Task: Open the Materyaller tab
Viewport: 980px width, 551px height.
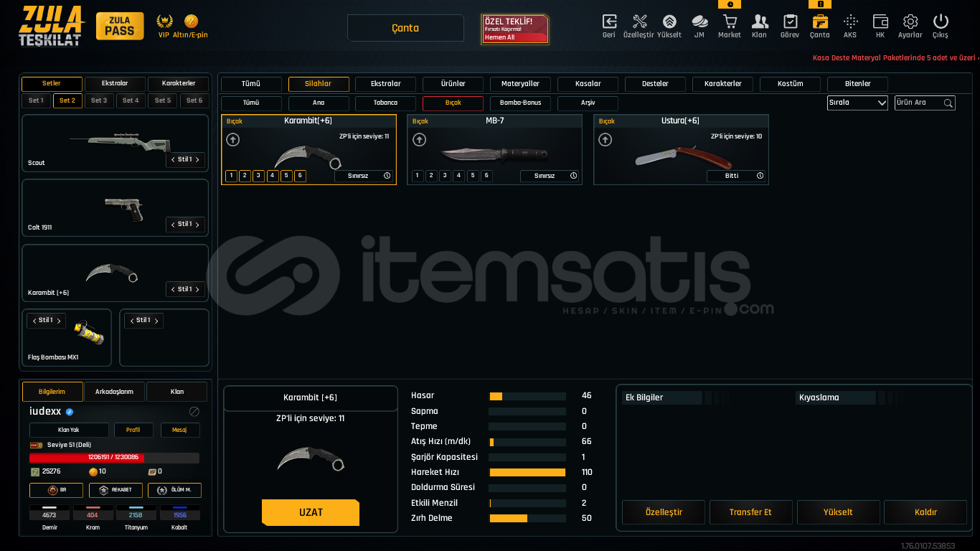Action: click(x=520, y=84)
